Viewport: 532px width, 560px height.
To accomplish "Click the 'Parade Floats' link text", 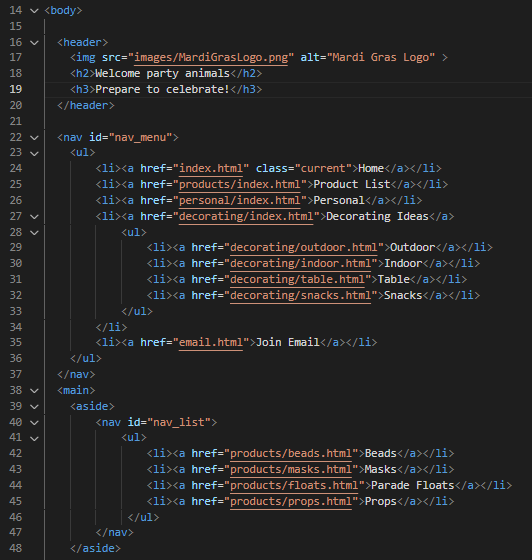I will [x=413, y=485].
